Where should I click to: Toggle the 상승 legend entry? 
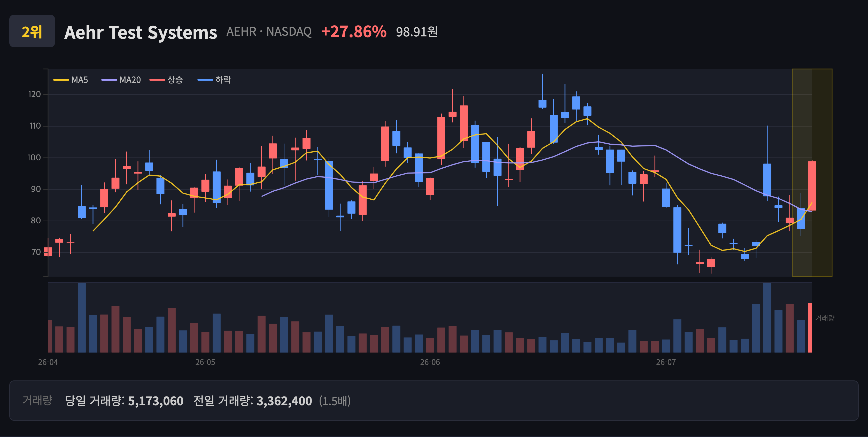click(x=166, y=80)
